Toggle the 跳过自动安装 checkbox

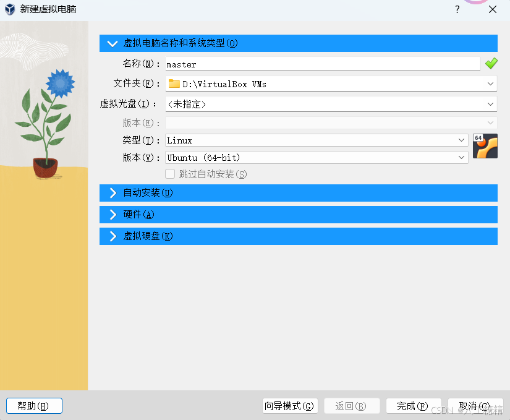[170, 174]
